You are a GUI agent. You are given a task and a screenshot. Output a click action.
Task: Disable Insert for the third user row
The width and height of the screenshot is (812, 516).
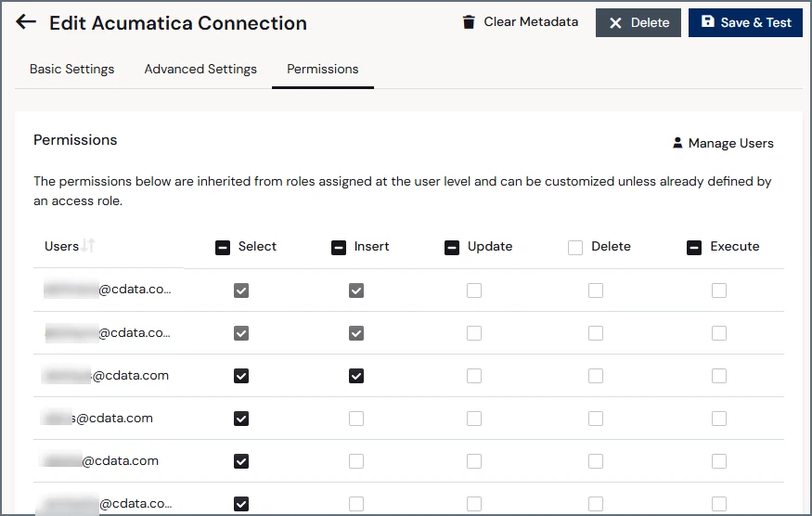pyautogui.click(x=356, y=376)
